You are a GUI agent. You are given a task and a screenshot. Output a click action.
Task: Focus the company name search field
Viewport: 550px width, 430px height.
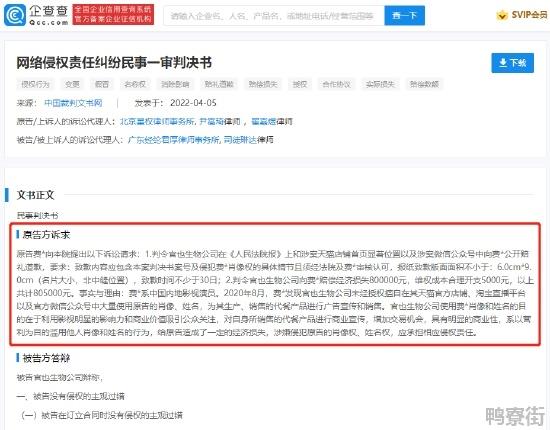point(274,16)
